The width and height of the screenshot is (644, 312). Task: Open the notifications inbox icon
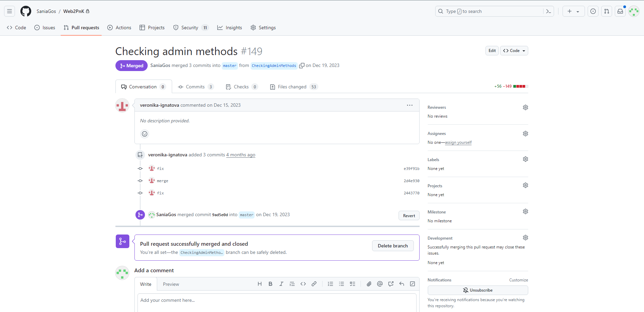tap(620, 11)
